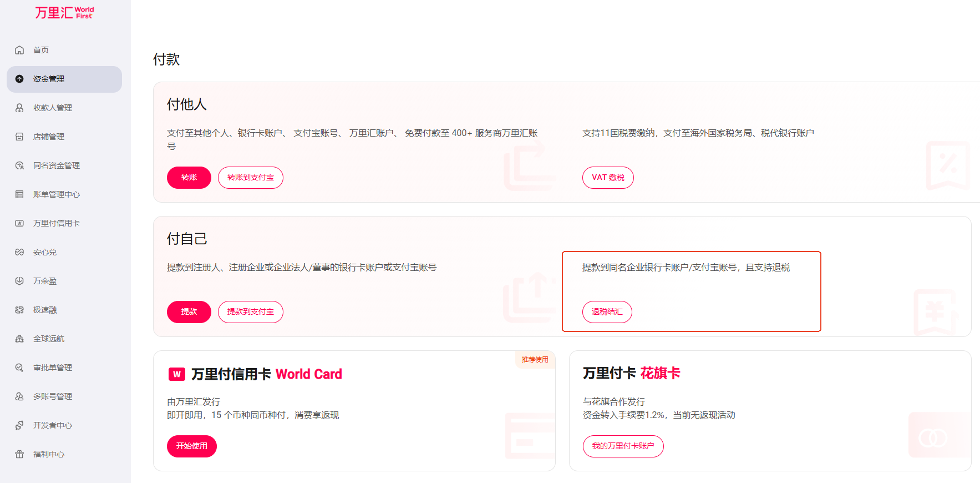Viewport: 980px width, 483px height.
Task: Go to 安心兑
Action: coord(64,252)
